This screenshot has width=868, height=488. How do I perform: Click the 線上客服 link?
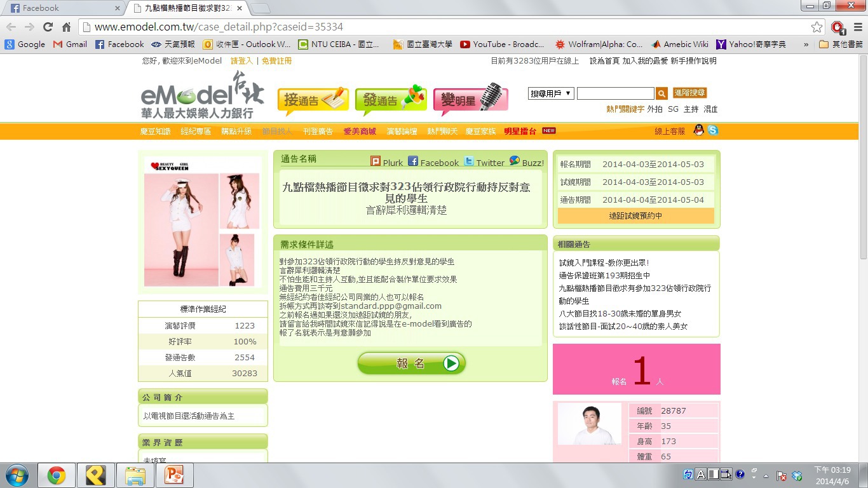pos(670,132)
